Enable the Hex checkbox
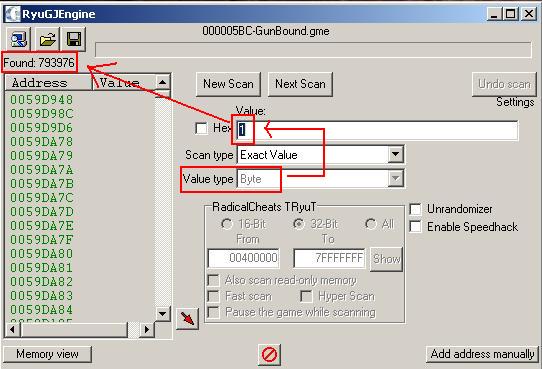Screen dimensions: 542x369 (x=201, y=129)
